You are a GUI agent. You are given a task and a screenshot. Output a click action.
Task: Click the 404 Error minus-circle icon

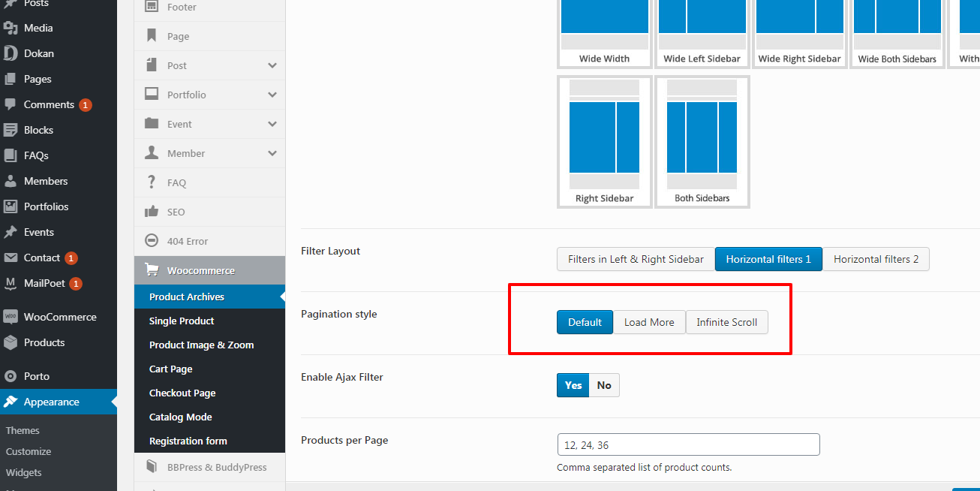(x=152, y=241)
